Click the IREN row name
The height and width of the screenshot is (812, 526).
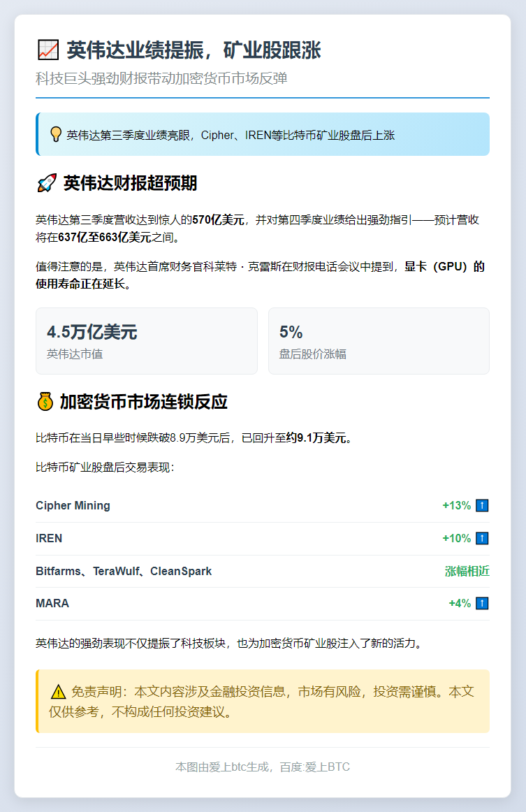(x=49, y=539)
